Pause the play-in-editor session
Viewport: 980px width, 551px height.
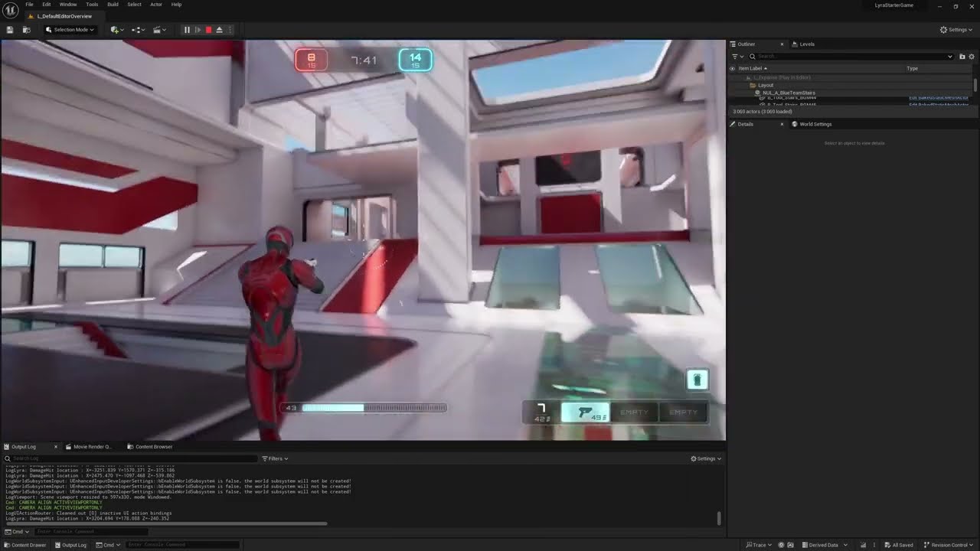(x=187, y=30)
